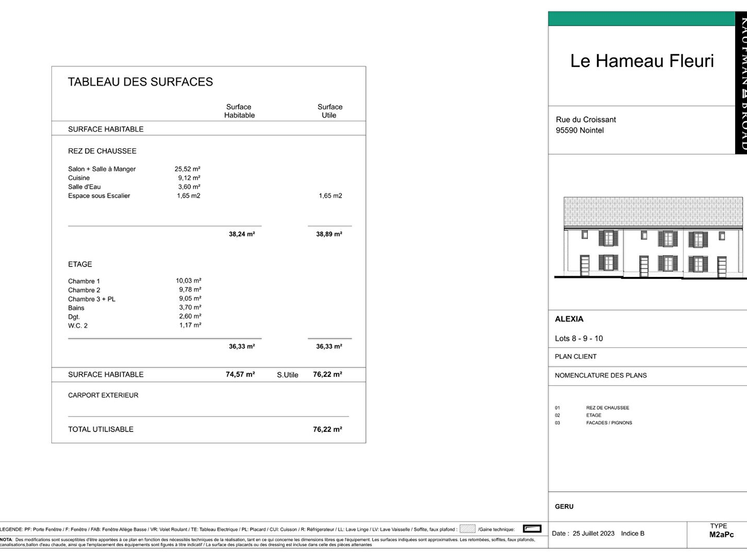The height and width of the screenshot is (560, 747).
Task: Click the Gaine technique symbol in the legend
Action: [x=532, y=529]
